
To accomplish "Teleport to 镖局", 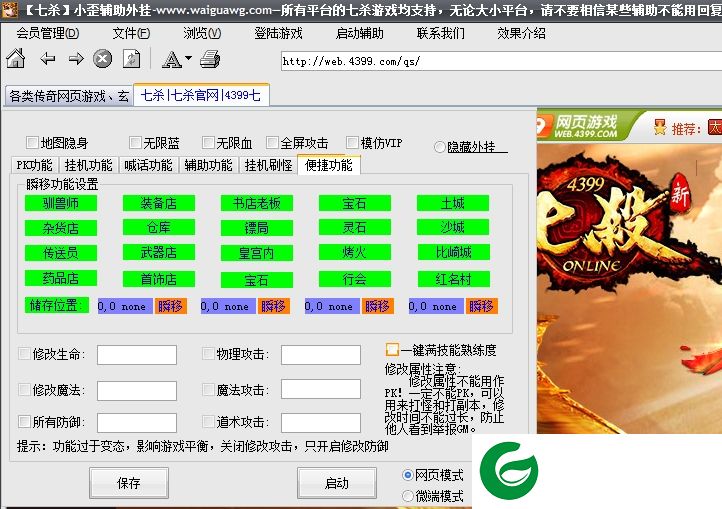I will click(x=257, y=228).
